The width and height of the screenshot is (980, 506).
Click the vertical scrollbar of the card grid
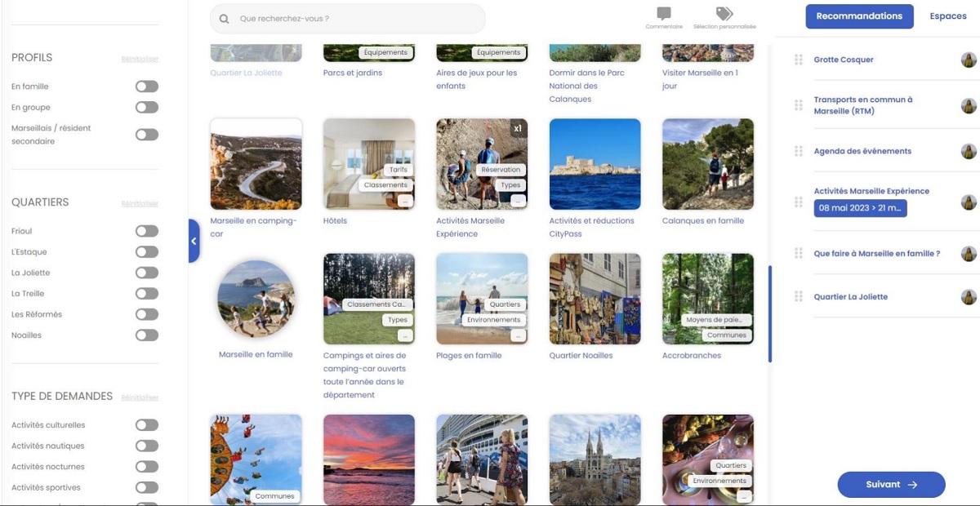click(x=769, y=313)
